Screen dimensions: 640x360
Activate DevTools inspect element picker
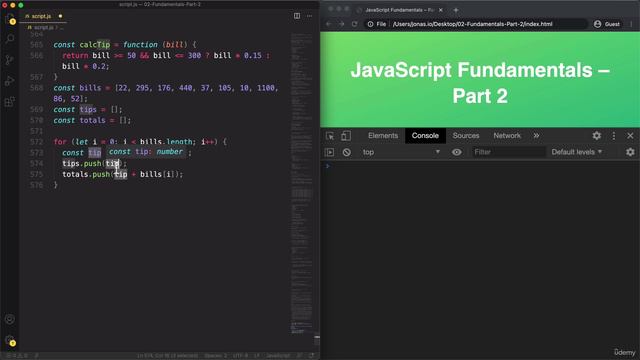(x=330, y=136)
